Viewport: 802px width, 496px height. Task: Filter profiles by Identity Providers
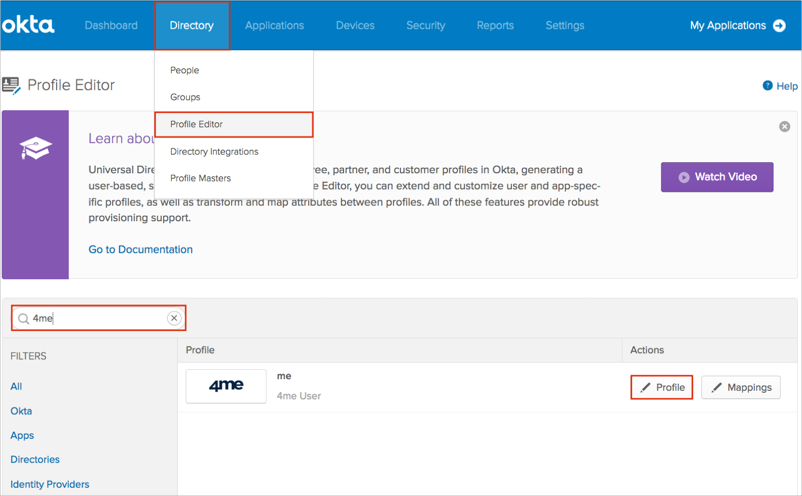click(x=49, y=484)
